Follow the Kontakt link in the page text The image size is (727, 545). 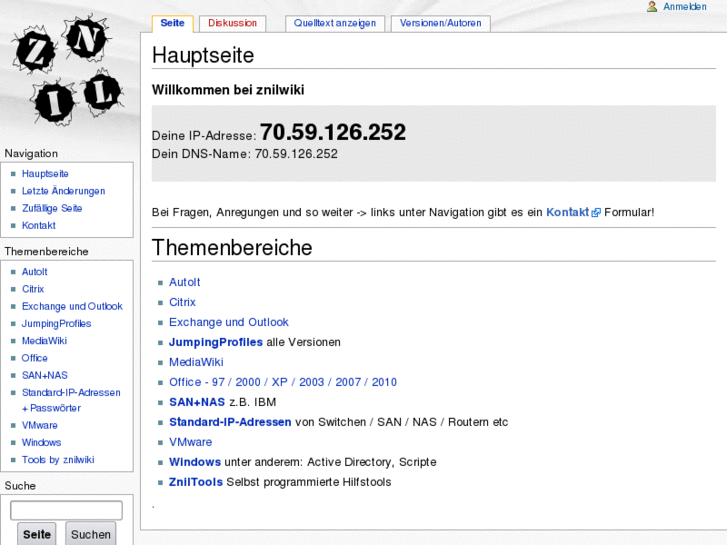[568, 212]
